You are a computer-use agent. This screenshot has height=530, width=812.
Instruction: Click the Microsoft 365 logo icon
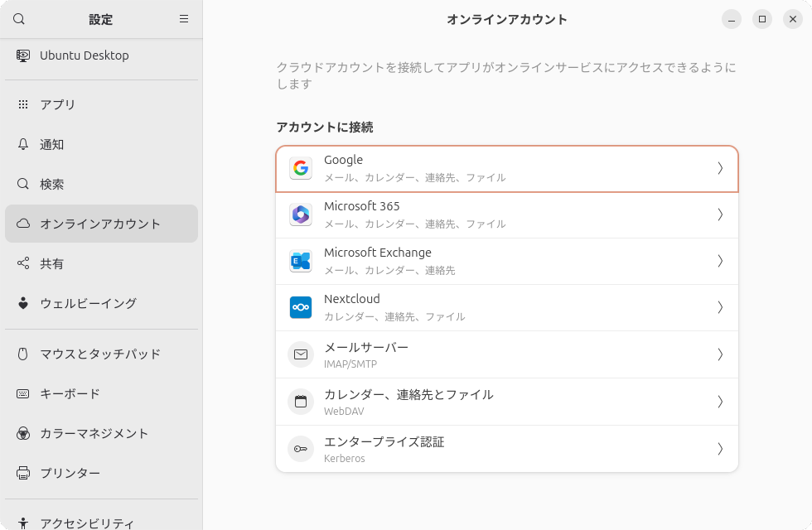(x=301, y=214)
